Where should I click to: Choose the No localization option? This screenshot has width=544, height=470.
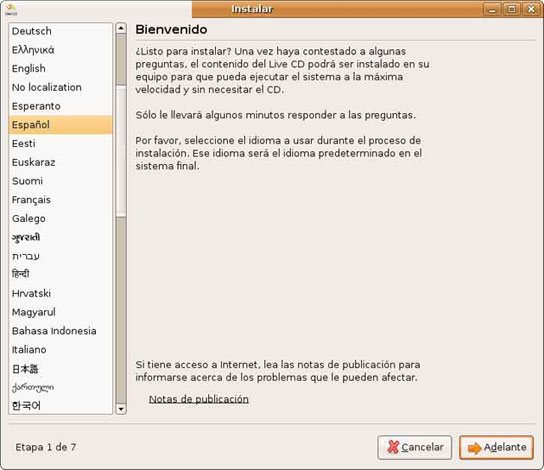click(x=61, y=87)
